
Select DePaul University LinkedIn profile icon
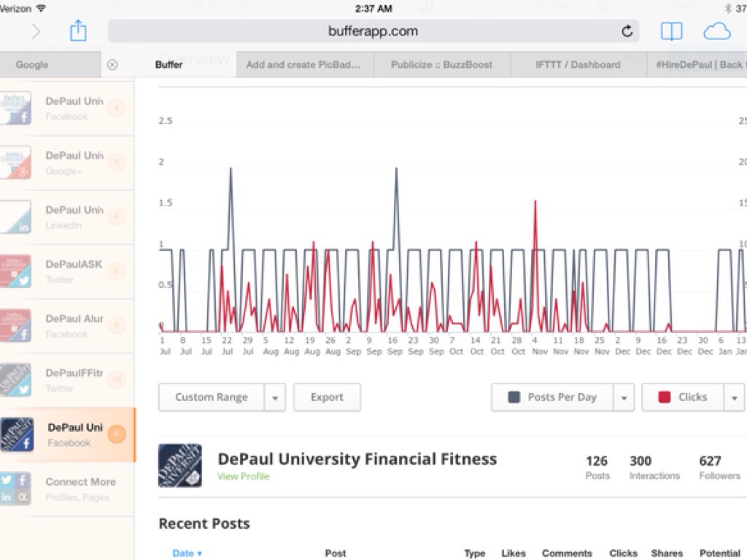coord(16,217)
